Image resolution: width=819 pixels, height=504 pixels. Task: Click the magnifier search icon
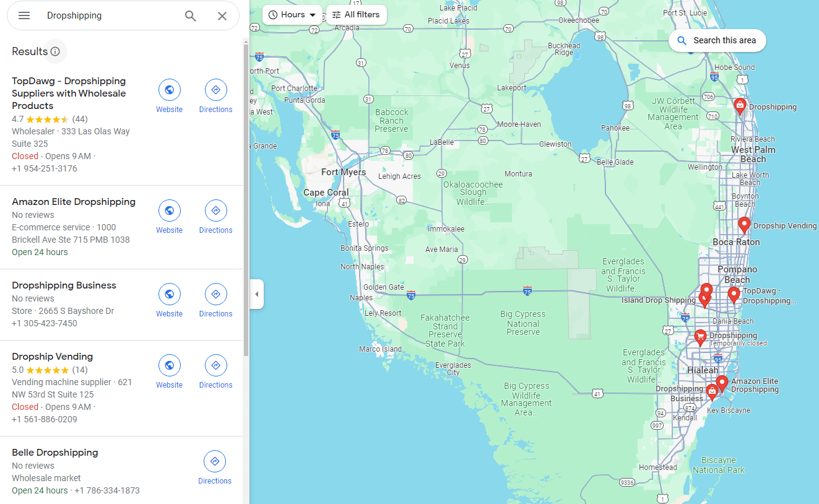(x=191, y=16)
